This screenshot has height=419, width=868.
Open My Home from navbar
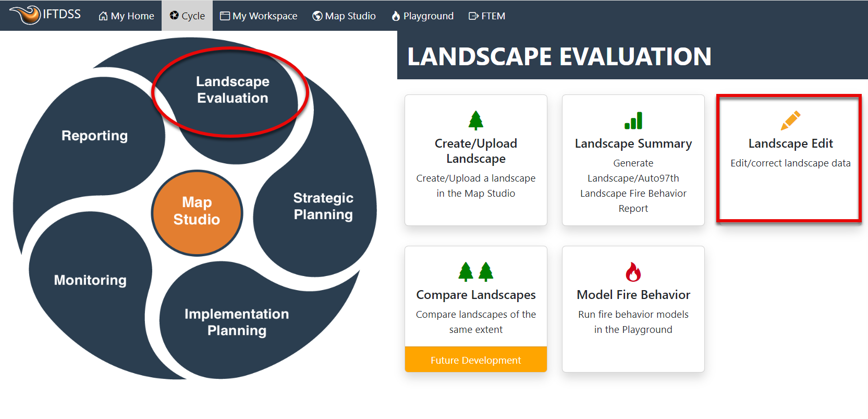[x=126, y=16]
